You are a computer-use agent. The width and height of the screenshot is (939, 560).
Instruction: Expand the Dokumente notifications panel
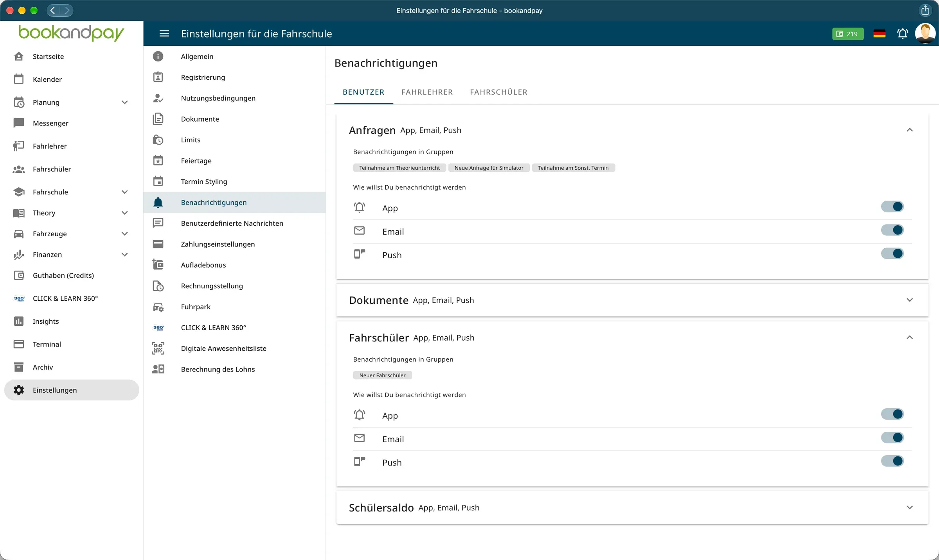910,300
